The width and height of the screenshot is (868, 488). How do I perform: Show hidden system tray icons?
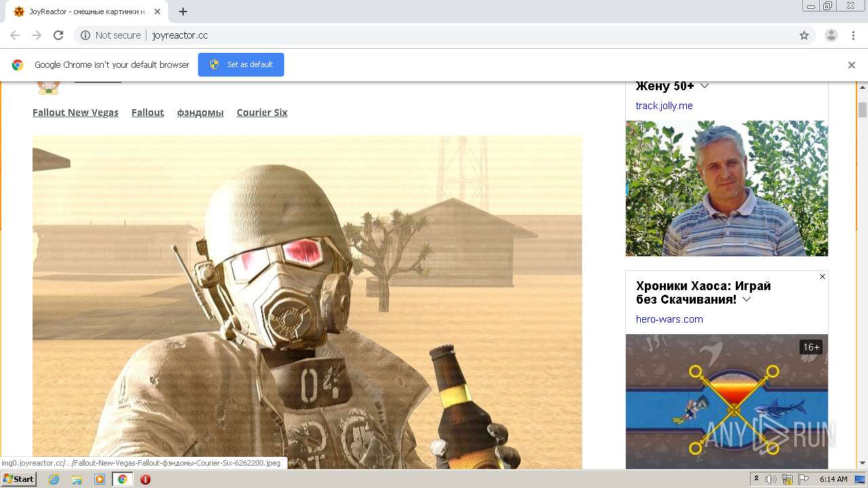click(757, 479)
